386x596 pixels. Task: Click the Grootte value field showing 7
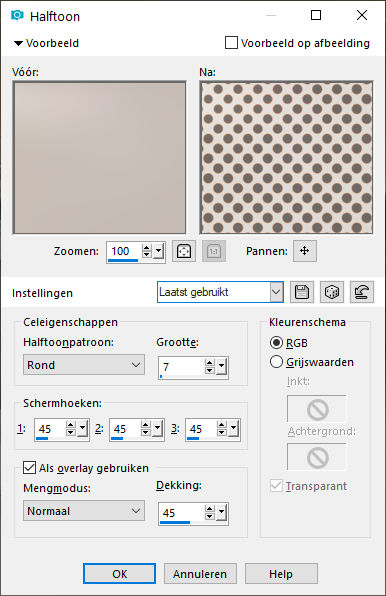182,367
